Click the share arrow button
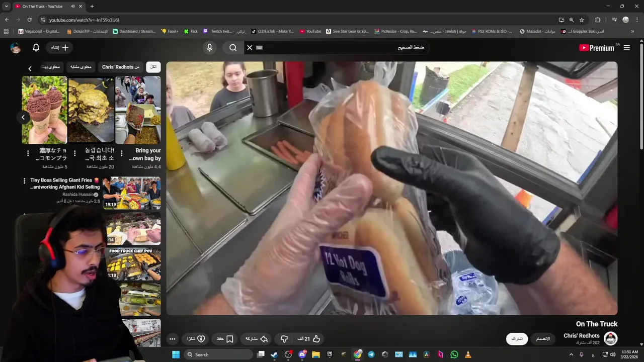Screen dimensions: 644x362 click(257, 339)
